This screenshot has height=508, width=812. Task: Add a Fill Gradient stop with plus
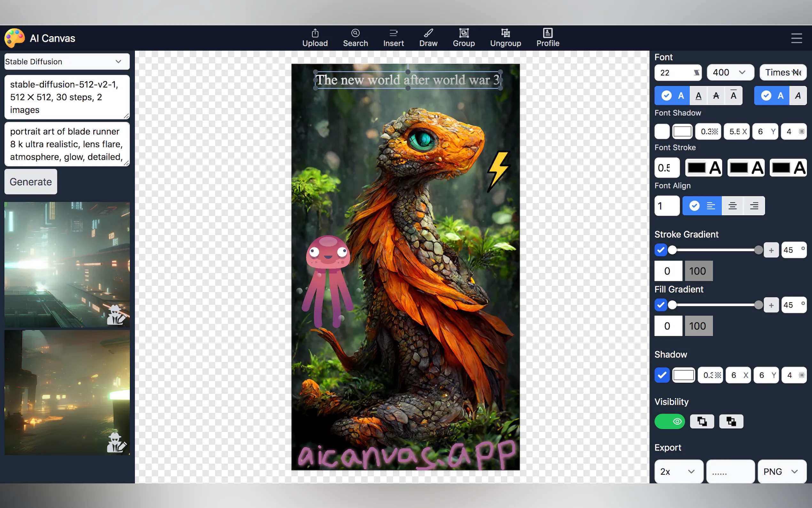[x=771, y=305]
